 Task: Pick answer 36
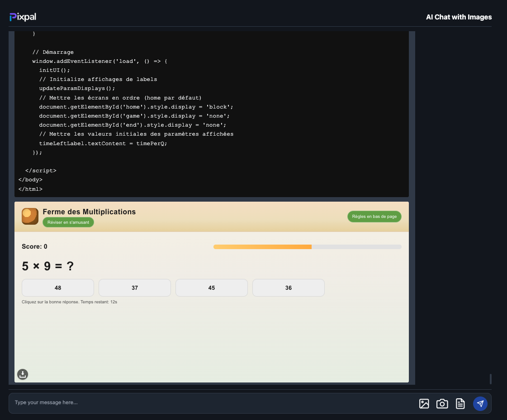coord(289,288)
